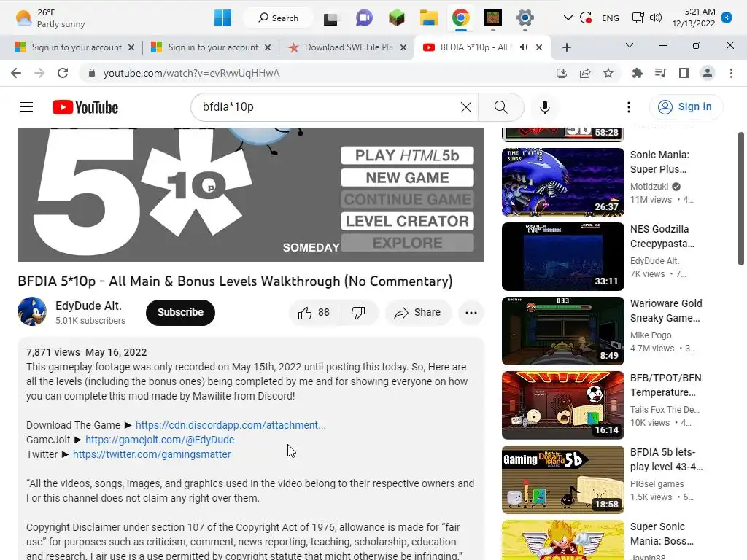Open the Minecraft block taskbar icon
The width and height of the screenshot is (747, 560).
pyautogui.click(x=396, y=18)
